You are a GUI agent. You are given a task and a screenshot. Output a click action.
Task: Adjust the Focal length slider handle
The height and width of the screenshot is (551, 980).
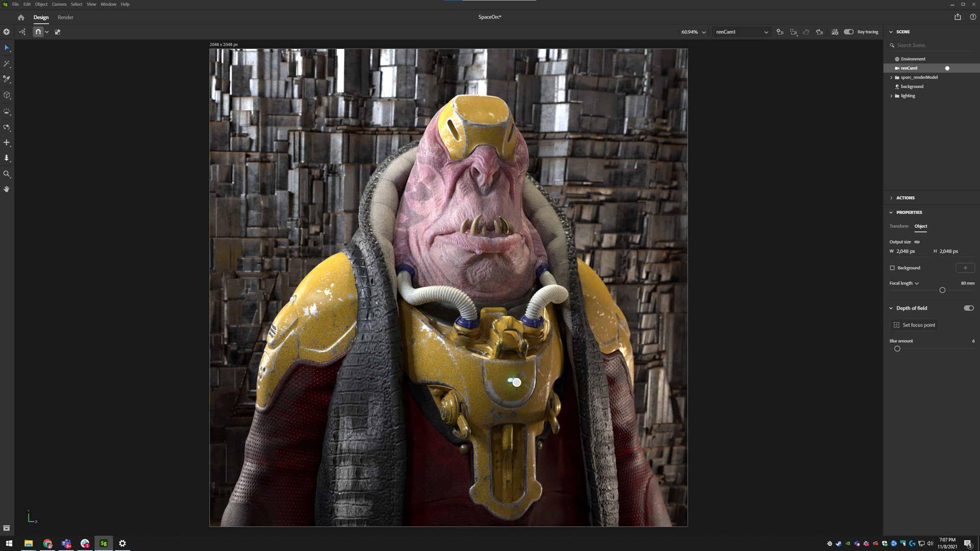click(942, 290)
